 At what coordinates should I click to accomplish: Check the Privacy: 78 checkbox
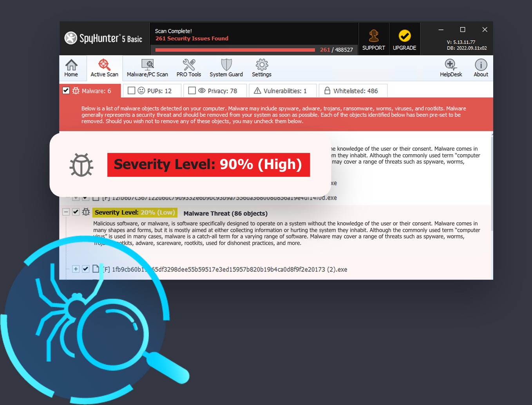(192, 90)
